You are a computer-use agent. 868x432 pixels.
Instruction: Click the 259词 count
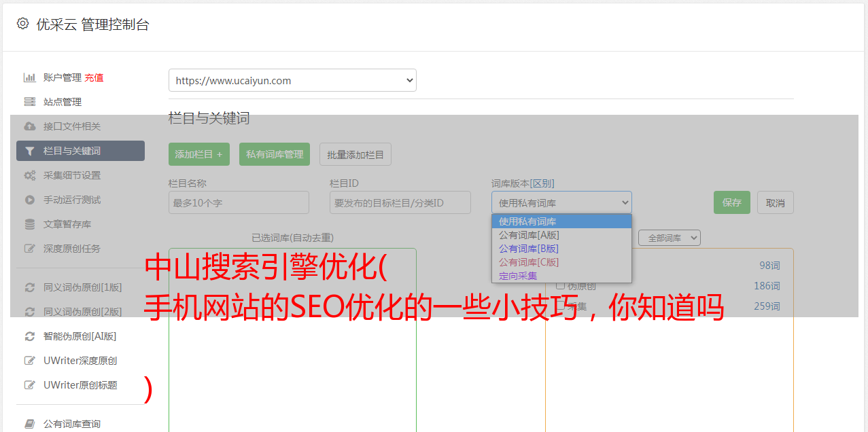coord(767,306)
